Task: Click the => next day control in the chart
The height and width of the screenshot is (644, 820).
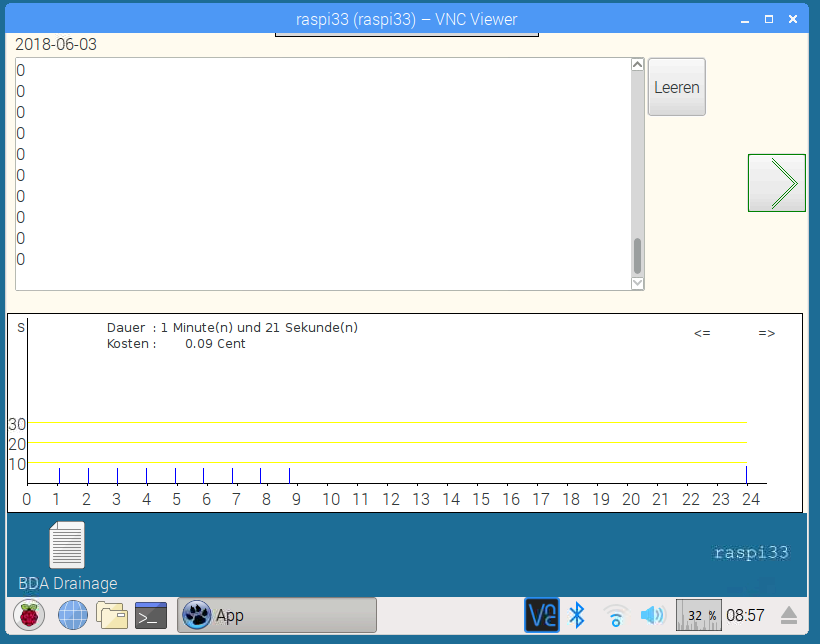Action: click(767, 333)
